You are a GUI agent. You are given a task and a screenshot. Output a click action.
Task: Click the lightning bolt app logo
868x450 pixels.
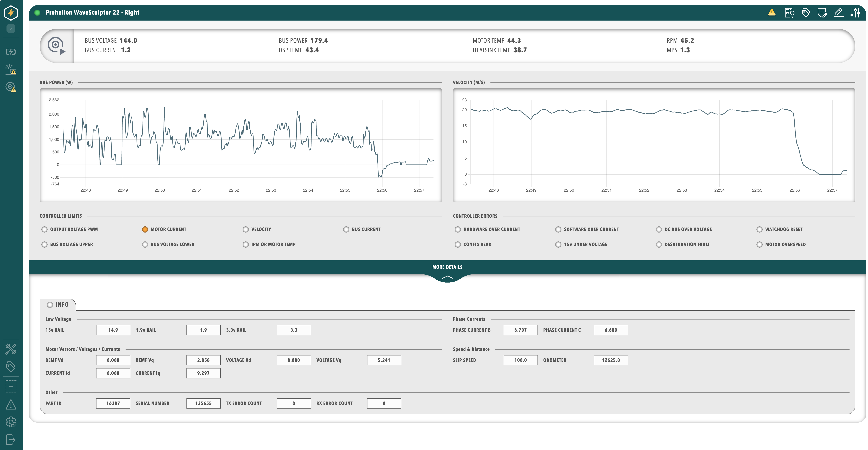coord(11,13)
